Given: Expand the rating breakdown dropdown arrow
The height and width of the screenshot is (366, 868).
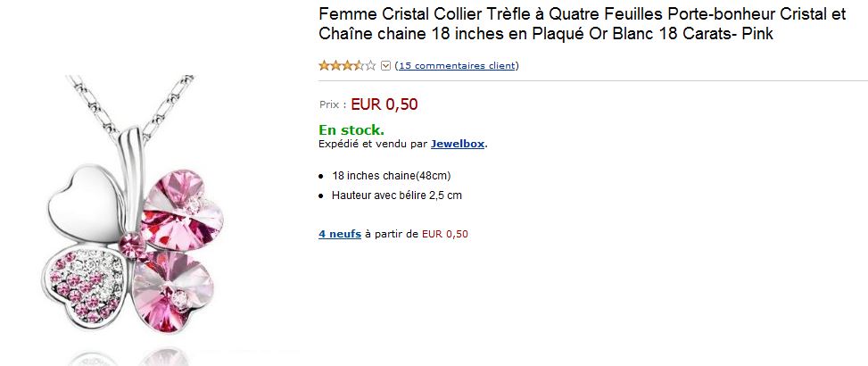Looking at the screenshot, I should (386, 66).
